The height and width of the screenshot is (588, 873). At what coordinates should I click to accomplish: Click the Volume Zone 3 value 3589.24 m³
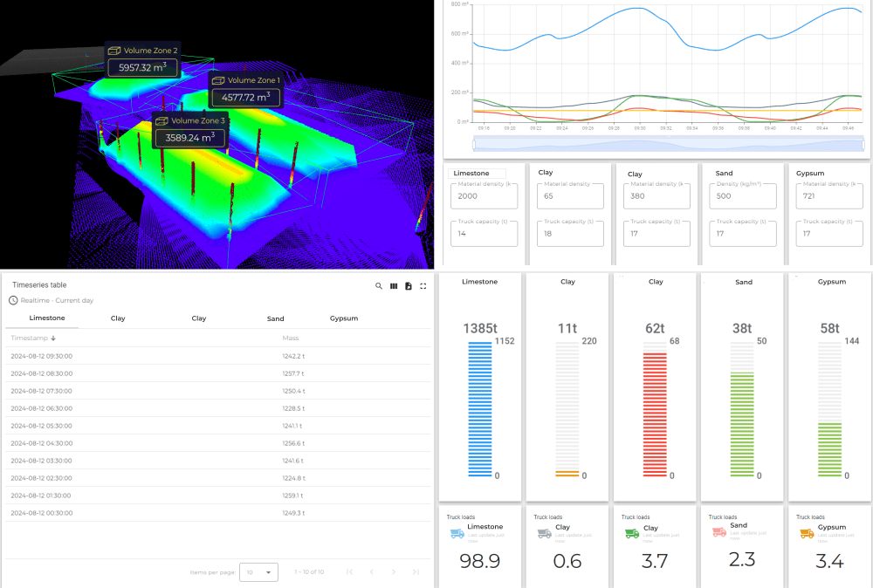tap(189, 138)
